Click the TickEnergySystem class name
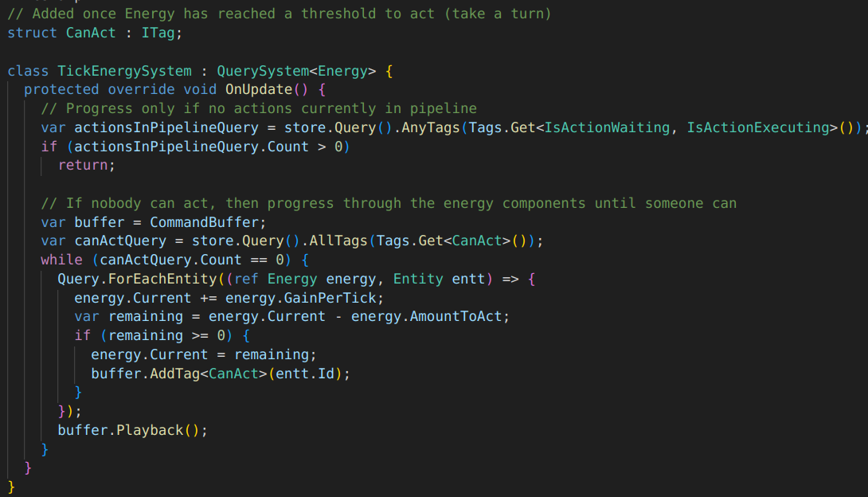The height and width of the screenshot is (497, 868). (x=124, y=71)
